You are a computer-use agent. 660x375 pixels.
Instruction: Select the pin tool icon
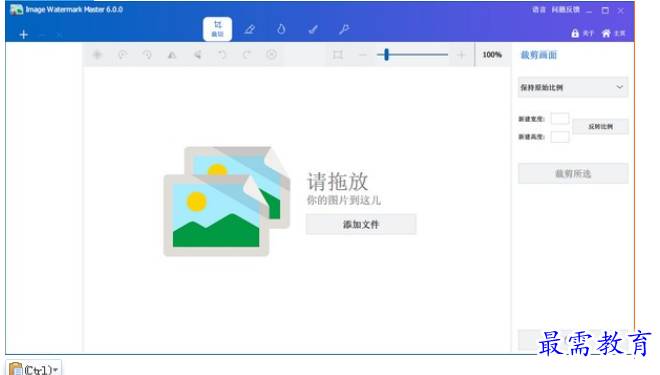pyautogui.click(x=344, y=29)
